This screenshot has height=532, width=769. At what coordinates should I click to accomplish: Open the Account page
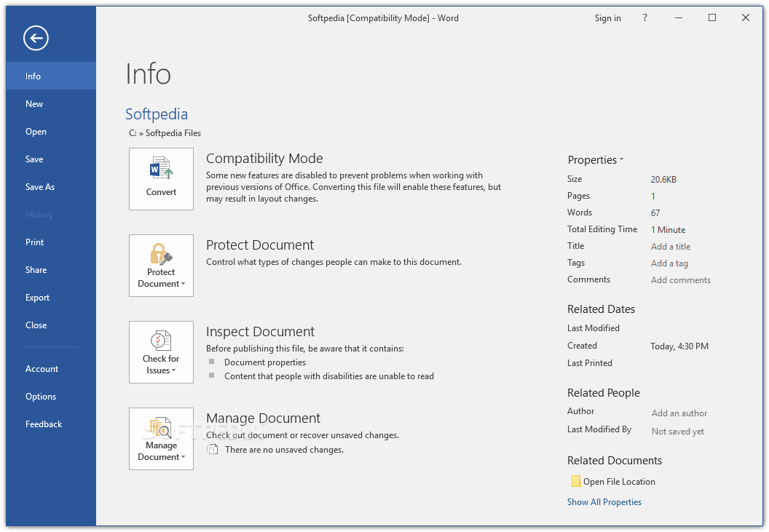point(51,369)
